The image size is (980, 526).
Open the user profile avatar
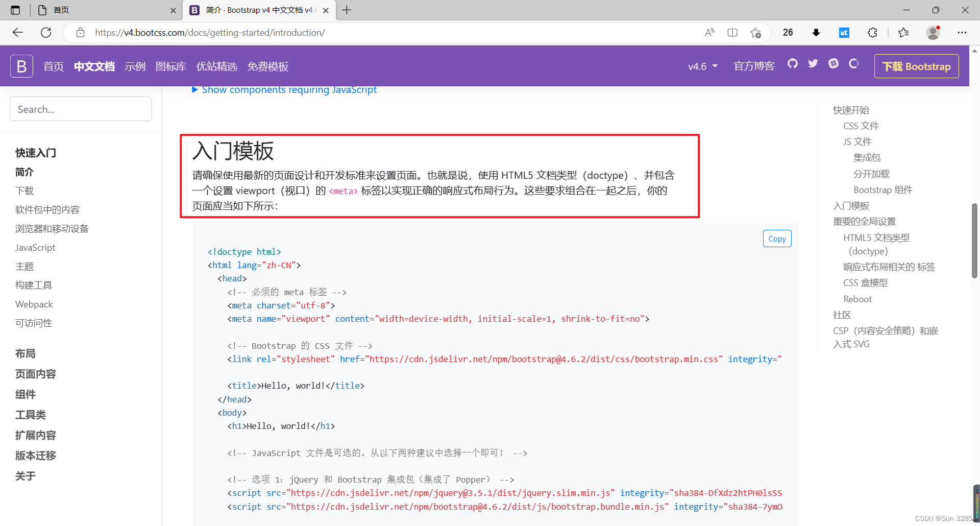pyautogui.click(x=933, y=33)
